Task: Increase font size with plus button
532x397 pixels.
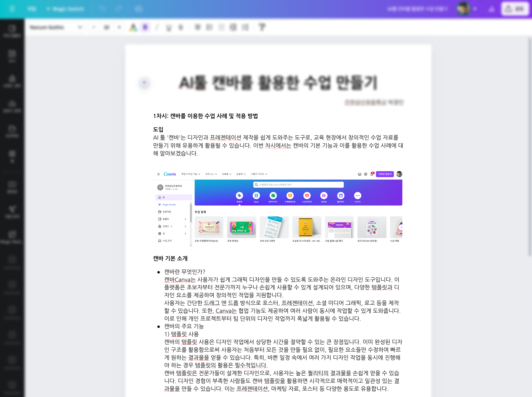Action: pos(119,27)
